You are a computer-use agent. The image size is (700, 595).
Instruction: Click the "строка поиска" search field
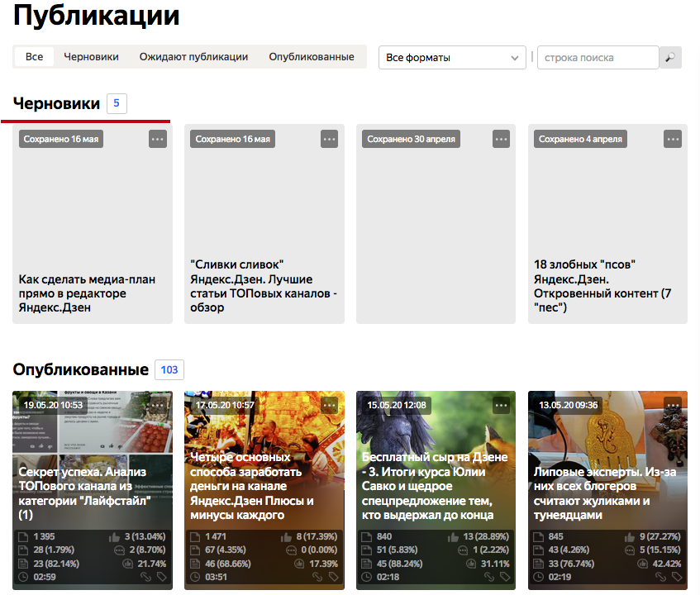coord(598,58)
